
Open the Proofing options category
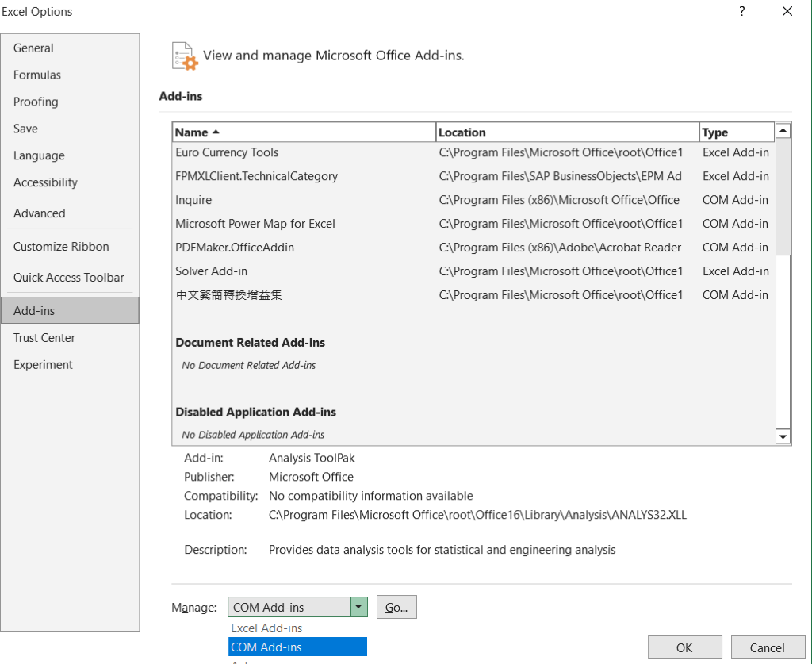tap(70, 102)
